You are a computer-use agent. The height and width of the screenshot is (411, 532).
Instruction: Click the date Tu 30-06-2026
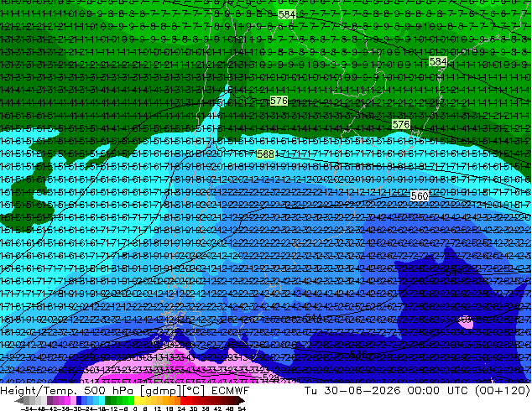click(x=353, y=391)
